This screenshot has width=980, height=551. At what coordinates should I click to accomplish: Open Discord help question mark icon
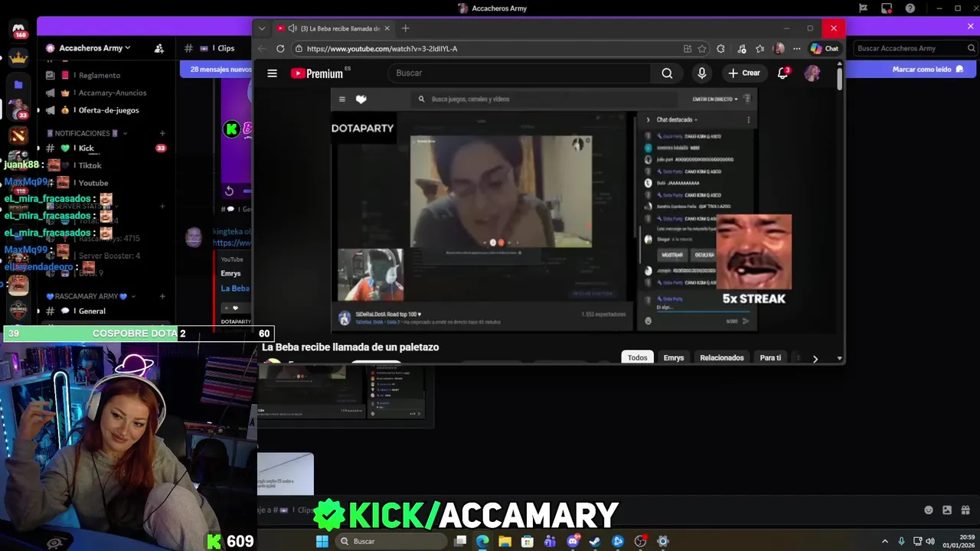[910, 8]
